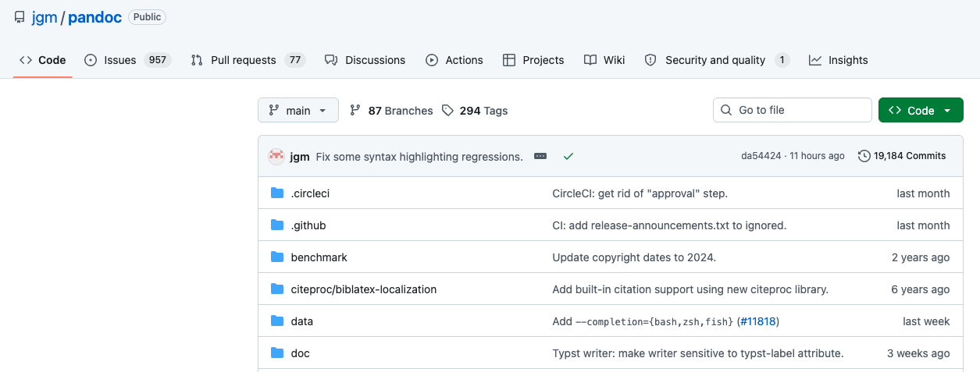Click '6 years ago' on citeproc row
Image resolution: width=980 pixels, height=372 pixels.
(921, 289)
